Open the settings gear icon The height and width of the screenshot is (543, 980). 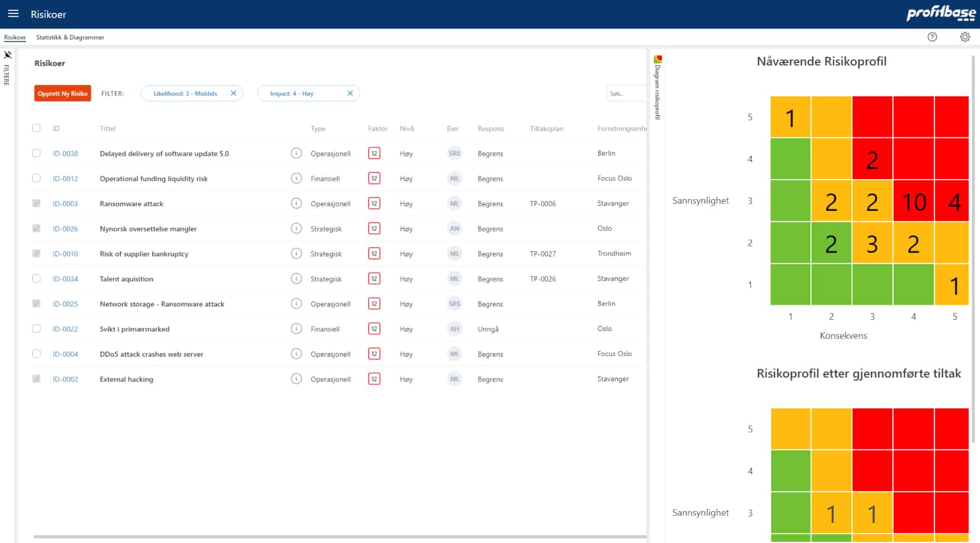[965, 37]
